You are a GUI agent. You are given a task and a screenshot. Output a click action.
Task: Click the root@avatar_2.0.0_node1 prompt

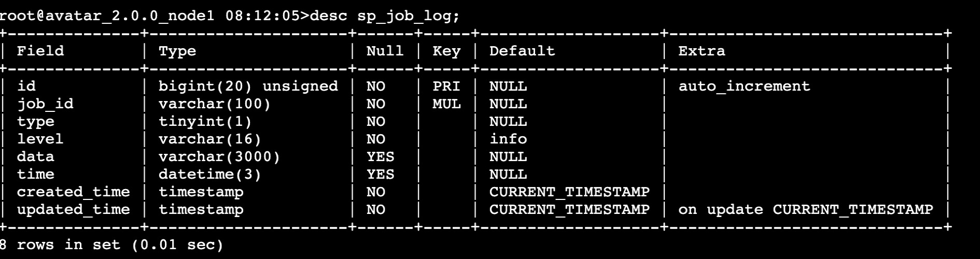(107, 16)
